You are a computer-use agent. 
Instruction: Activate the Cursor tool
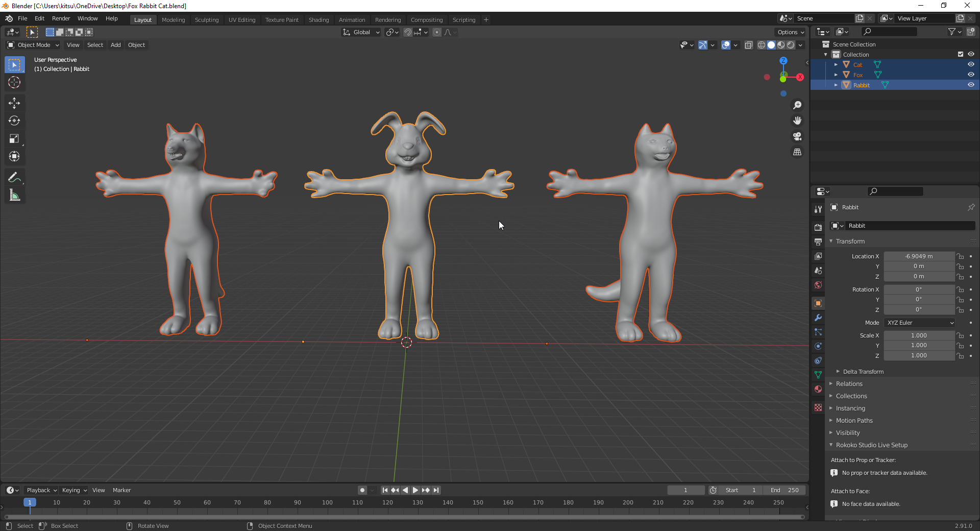click(14, 82)
